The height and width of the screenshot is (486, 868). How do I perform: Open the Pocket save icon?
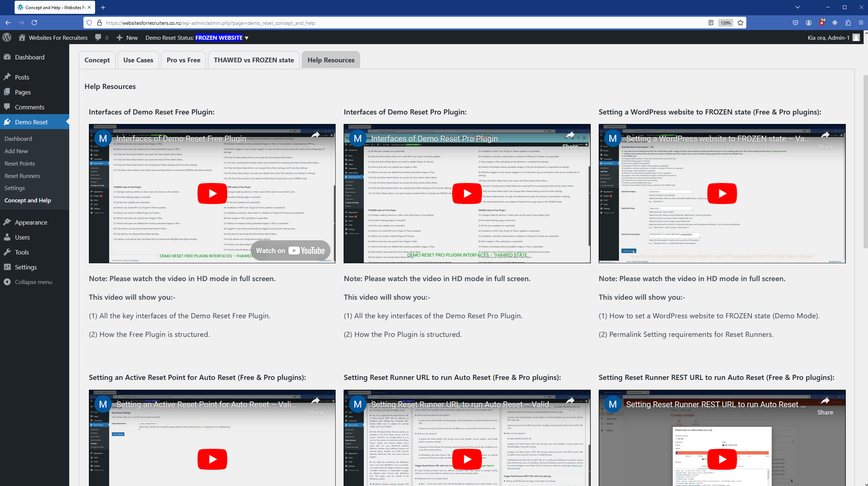click(x=795, y=23)
